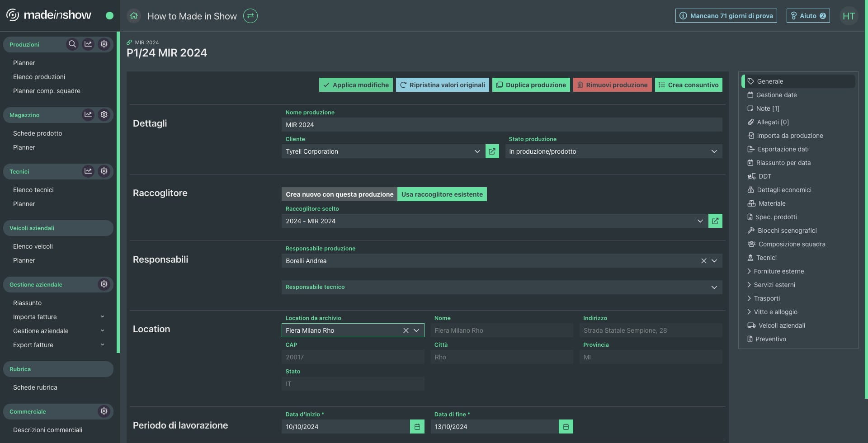Open the Tecnici statistics chart icon
The height and width of the screenshot is (443, 868).
pos(88,171)
